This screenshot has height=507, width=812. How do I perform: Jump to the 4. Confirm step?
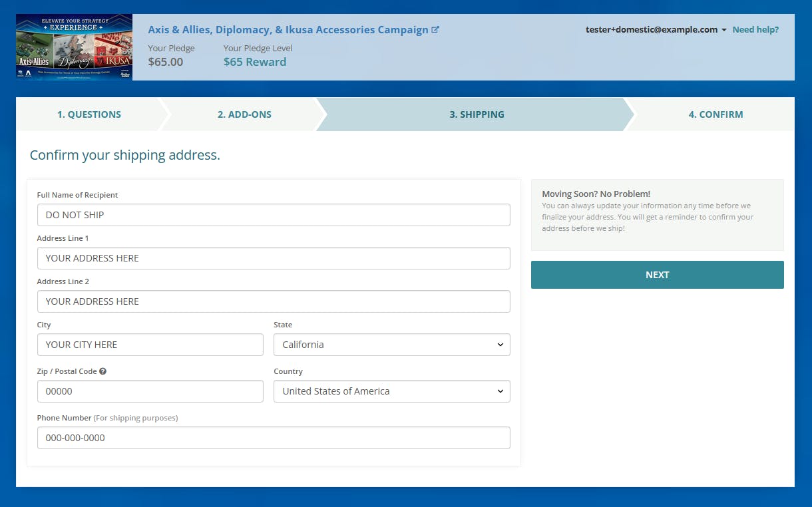click(x=715, y=114)
